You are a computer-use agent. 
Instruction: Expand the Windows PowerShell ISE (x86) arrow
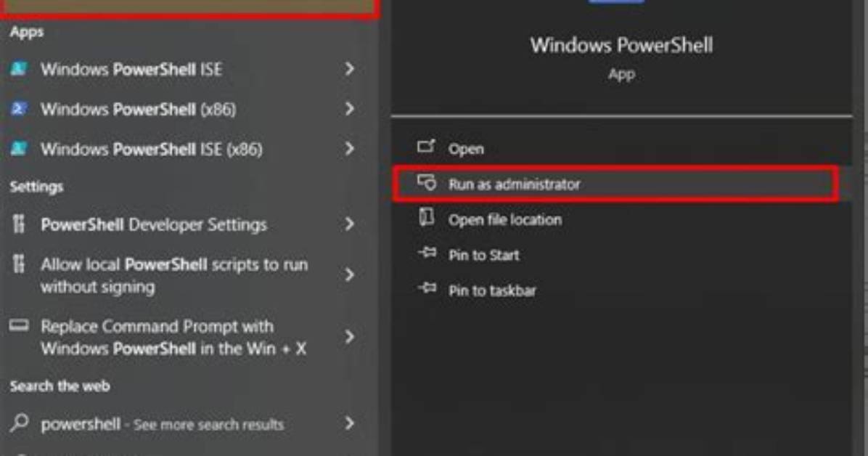pos(349,149)
